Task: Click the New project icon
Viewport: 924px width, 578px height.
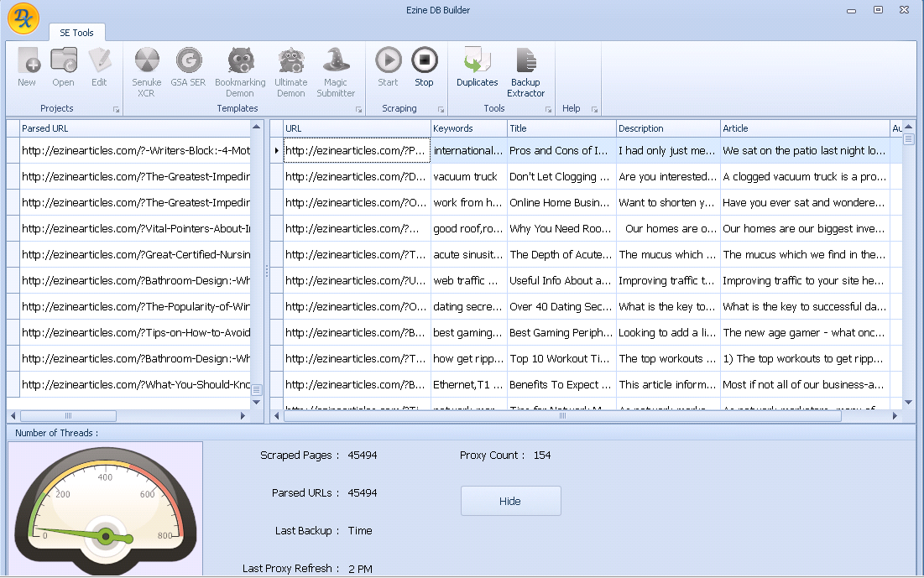Action: tap(27, 67)
